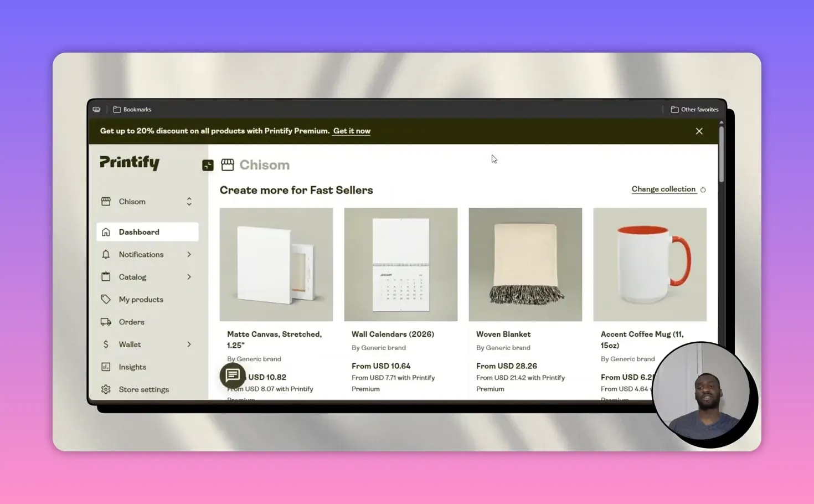Click the Matte Canvas product image
This screenshot has height=504, width=814.
(x=276, y=265)
